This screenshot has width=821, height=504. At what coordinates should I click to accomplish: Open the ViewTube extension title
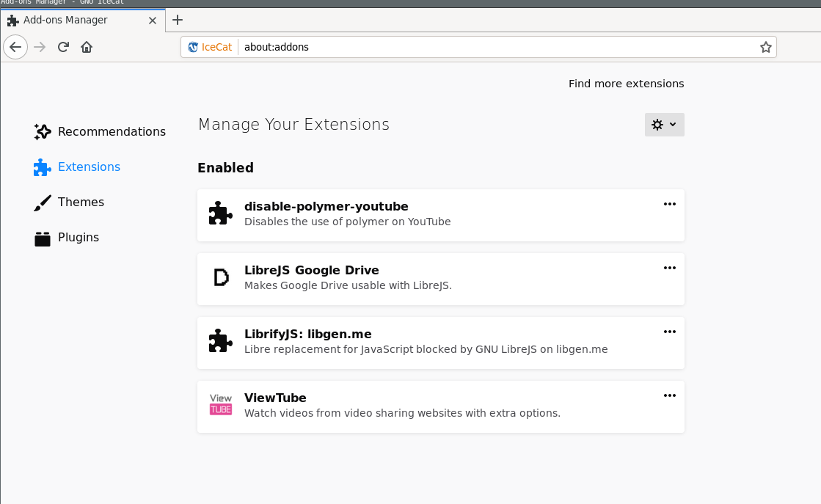tap(275, 398)
